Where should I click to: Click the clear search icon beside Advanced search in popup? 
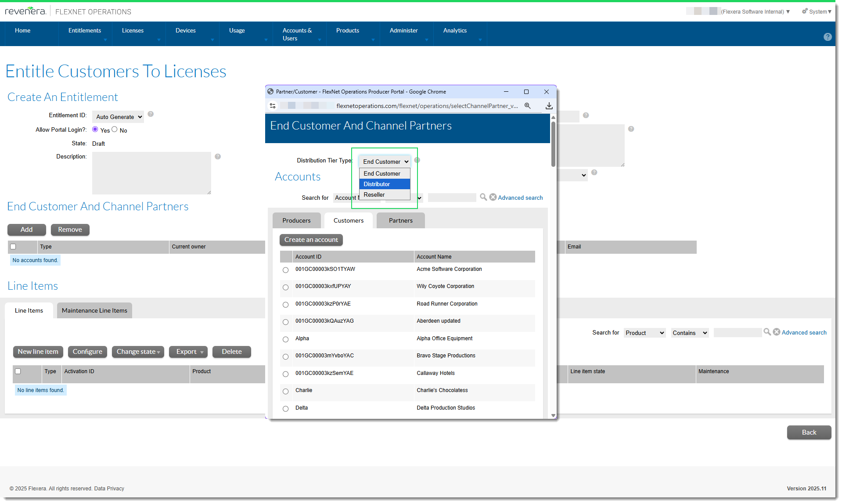click(x=493, y=197)
